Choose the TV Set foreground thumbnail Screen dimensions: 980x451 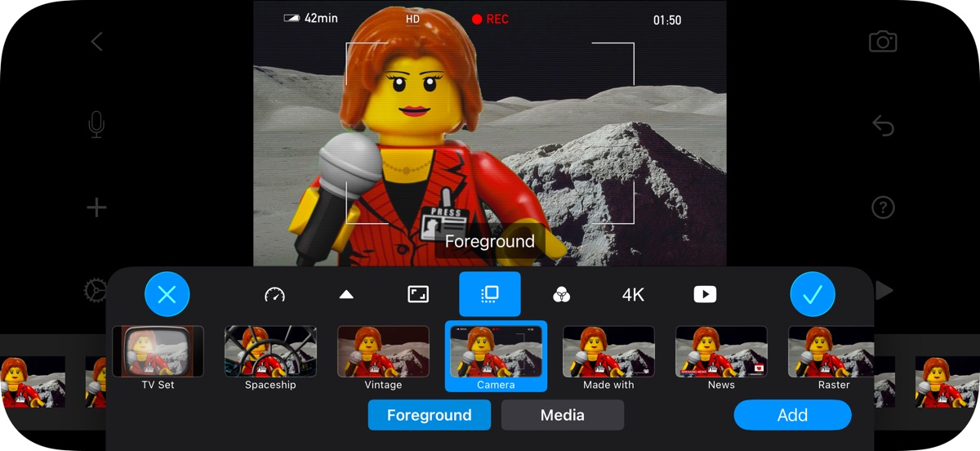pos(158,351)
